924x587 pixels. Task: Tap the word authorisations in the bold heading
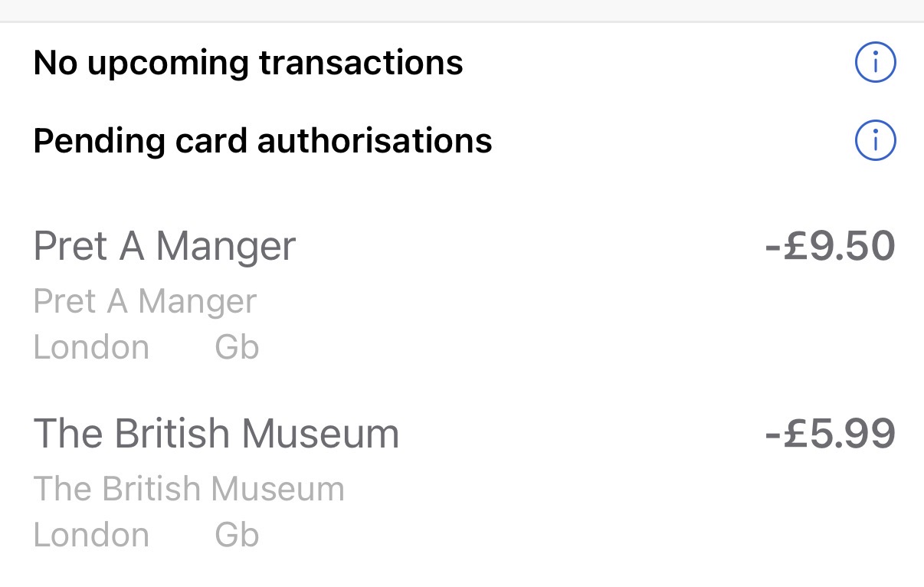[375, 141]
